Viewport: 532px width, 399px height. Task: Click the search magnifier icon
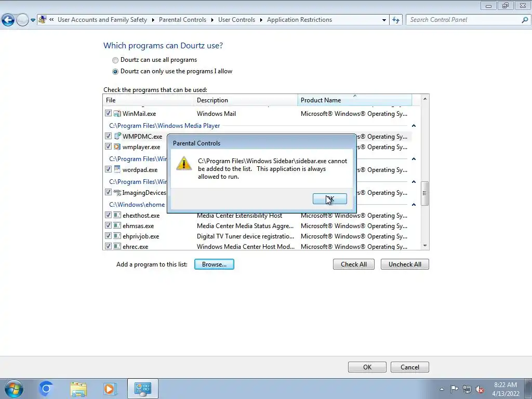click(525, 20)
